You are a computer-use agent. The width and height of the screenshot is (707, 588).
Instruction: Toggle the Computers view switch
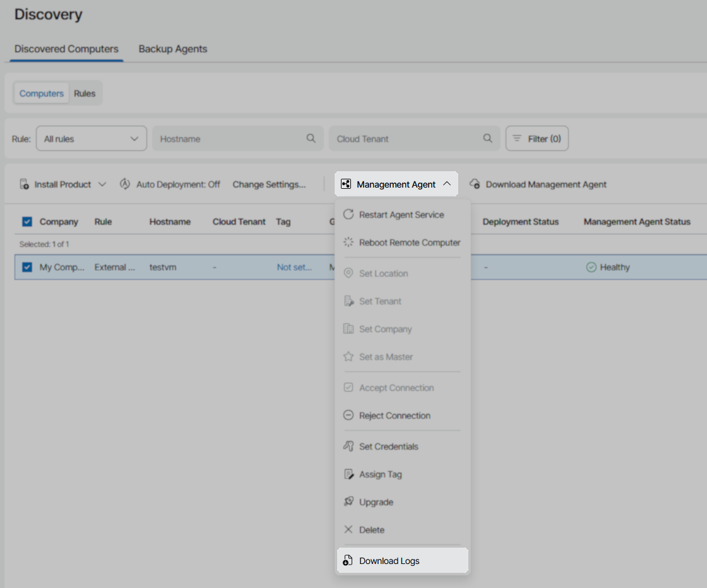click(x=41, y=93)
